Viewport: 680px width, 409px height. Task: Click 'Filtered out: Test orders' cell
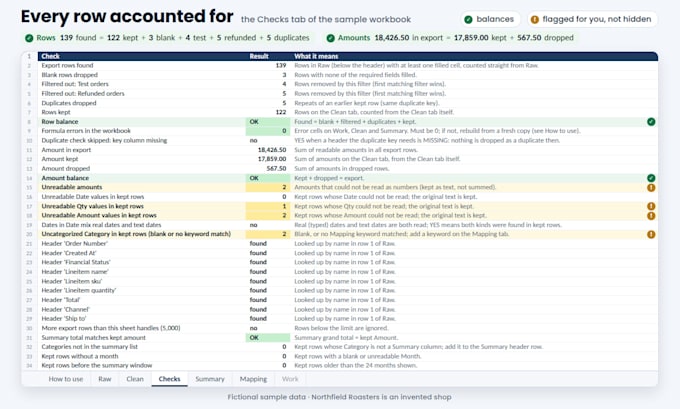142,84
